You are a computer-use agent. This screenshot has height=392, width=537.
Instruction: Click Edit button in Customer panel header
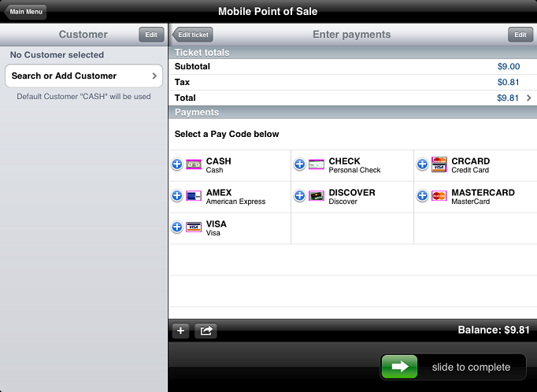pyautogui.click(x=151, y=35)
